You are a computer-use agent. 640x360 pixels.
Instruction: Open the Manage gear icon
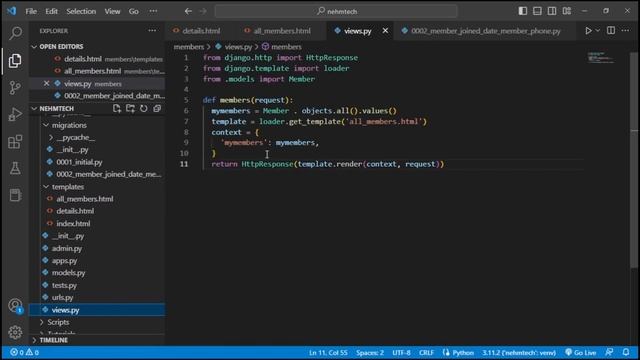click(x=16, y=332)
